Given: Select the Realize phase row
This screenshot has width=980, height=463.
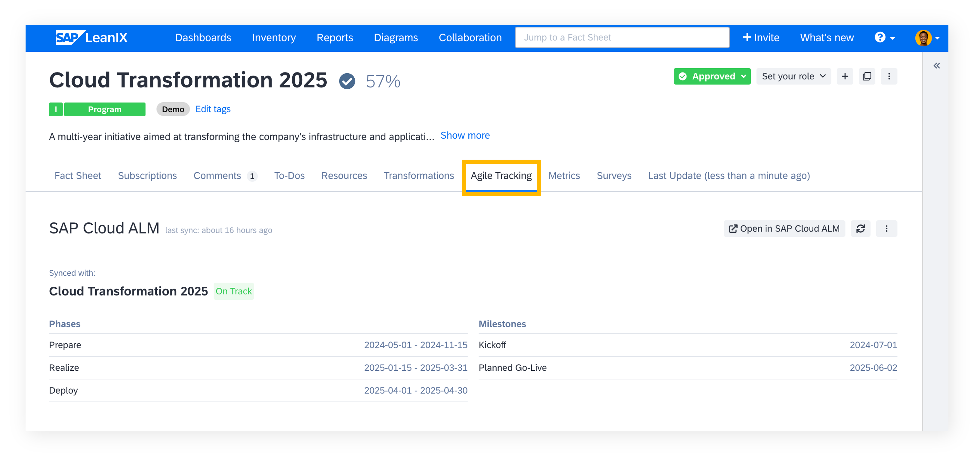Looking at the screenshot, I should pyautogui.click(x=258, y=368).
